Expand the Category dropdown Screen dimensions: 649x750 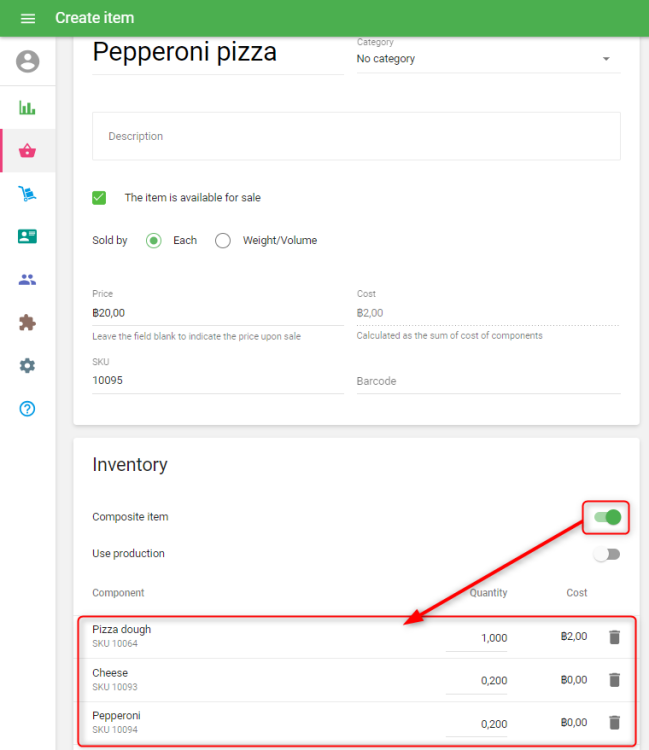tap(488, 59)
